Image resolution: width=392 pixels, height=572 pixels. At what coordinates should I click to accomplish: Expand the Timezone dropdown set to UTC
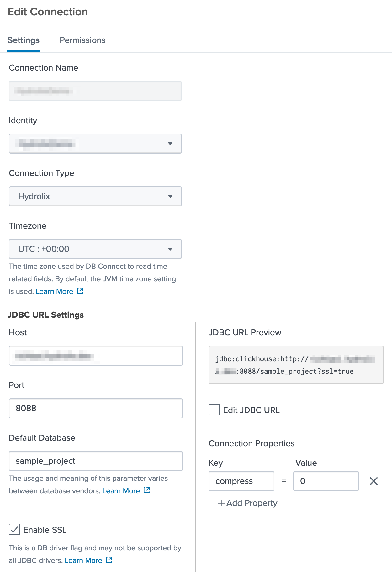pos(95,249)
